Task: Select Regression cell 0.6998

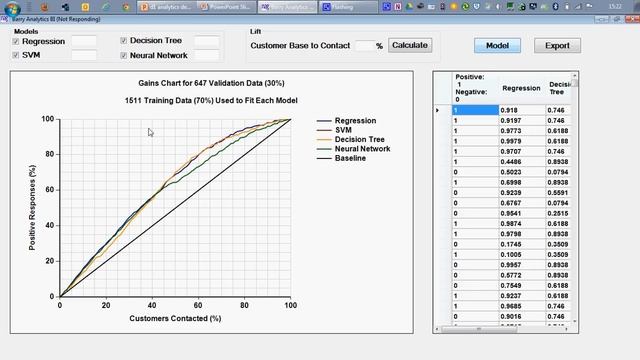Action: [x=522, y=182]
